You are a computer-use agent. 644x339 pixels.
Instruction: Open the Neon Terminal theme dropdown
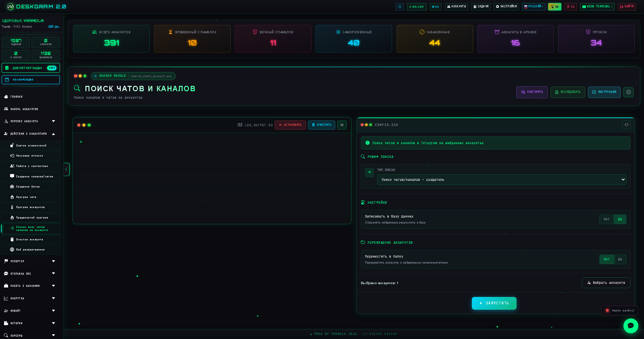[x=597, y=7]
